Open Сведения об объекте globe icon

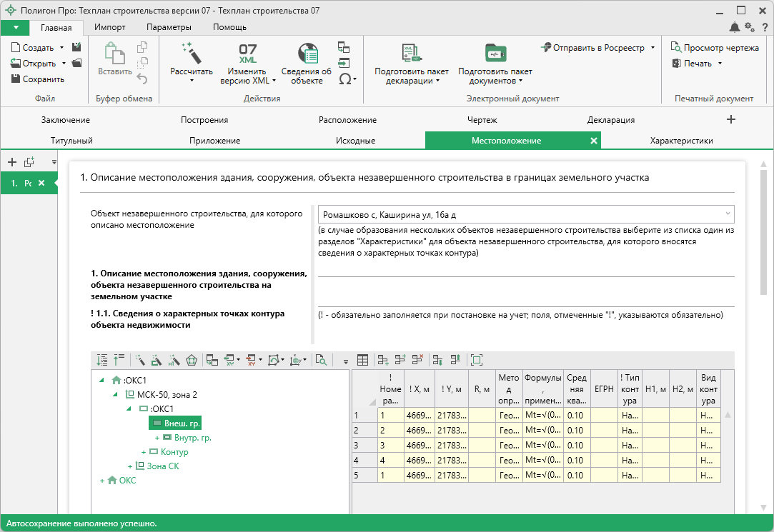tap(307, 54)
